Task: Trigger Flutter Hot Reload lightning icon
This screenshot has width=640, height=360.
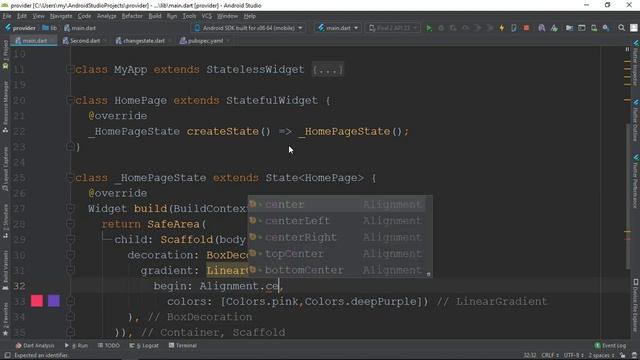Action: point(502,28)
